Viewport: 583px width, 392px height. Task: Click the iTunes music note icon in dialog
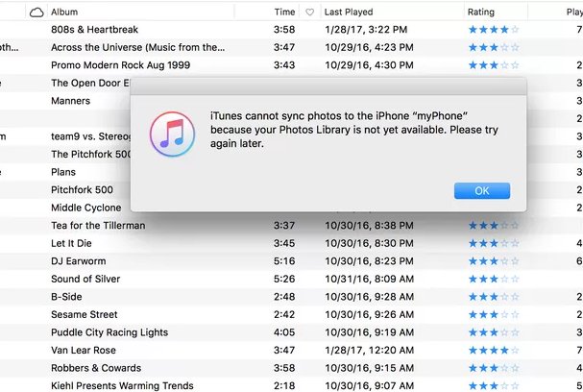(172, 135)
